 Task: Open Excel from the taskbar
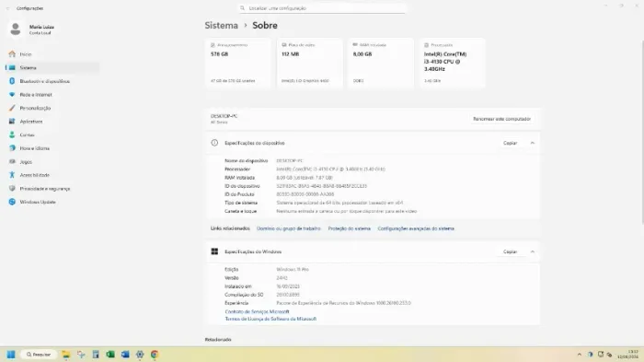pos(110,355)
